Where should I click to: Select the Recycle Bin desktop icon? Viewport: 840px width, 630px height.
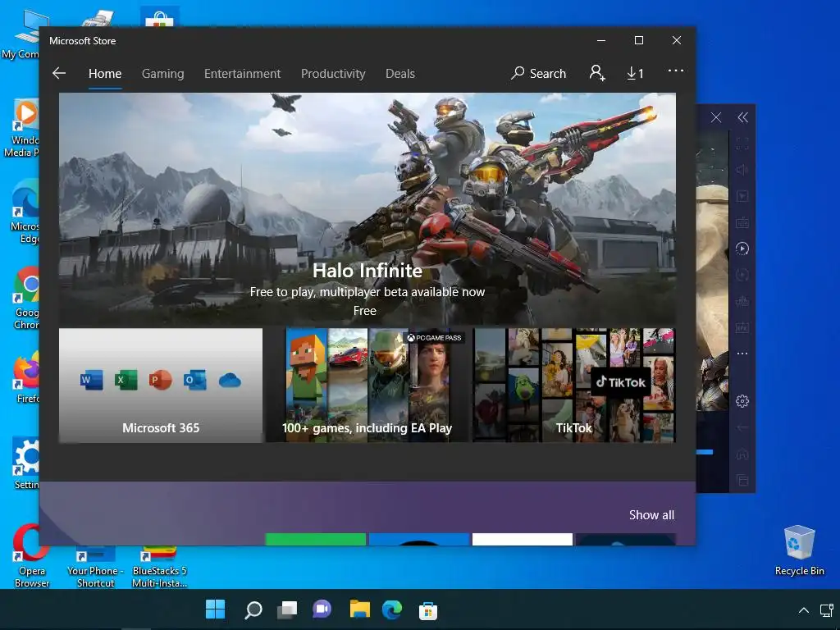799,550
